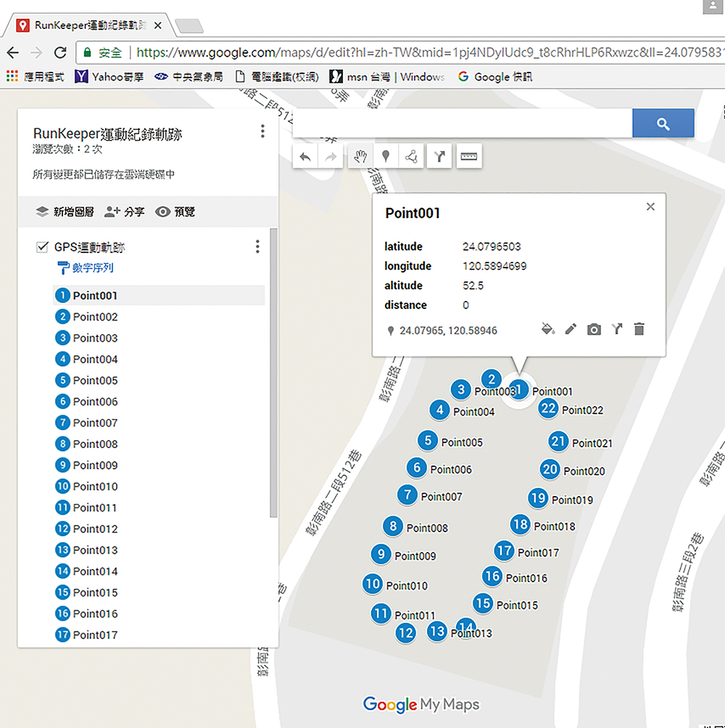Click map marker 13 on the map

[436, 631]
